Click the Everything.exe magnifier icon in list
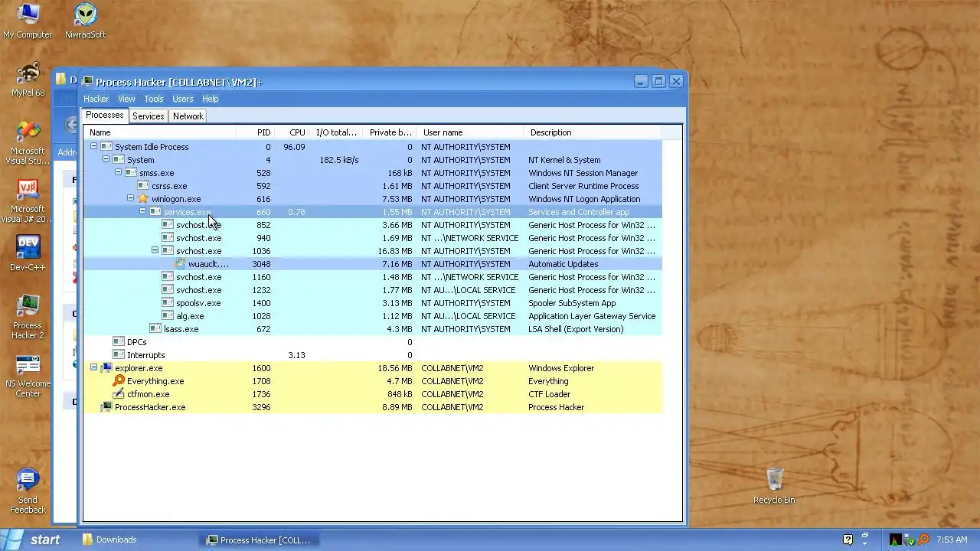The image size is (980, 551). tap(119, 381)
